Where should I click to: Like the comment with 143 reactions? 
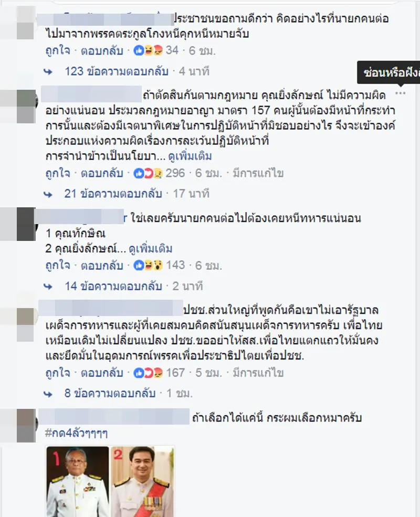point(58,265)
